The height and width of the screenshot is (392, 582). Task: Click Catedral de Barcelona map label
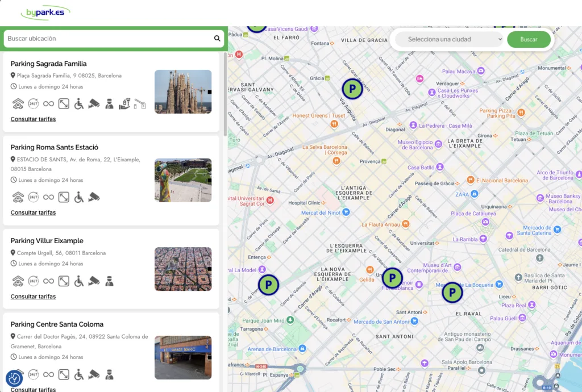coord(524,249)
